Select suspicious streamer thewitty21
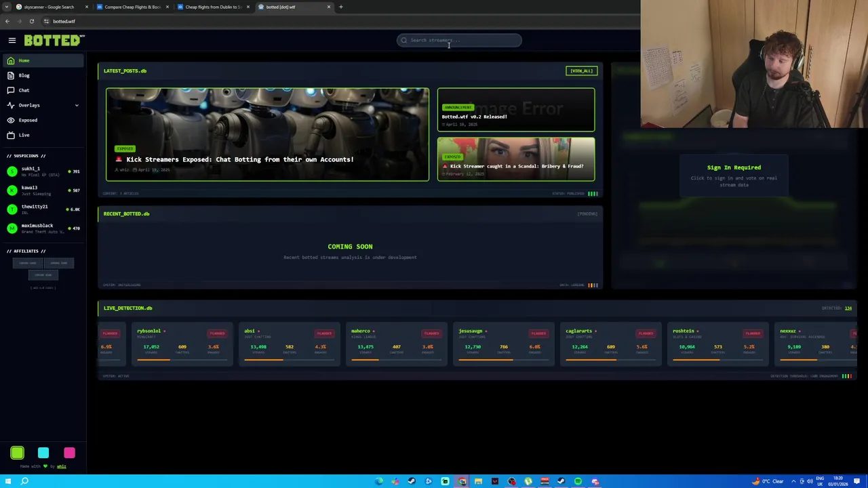868x488 pixels. click(x=43, y=209)
